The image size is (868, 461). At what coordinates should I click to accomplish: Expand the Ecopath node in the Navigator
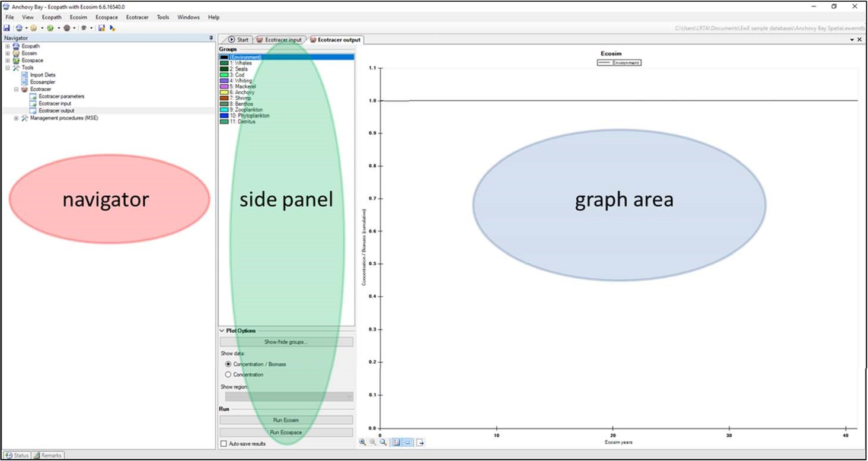tap(8, 46)
